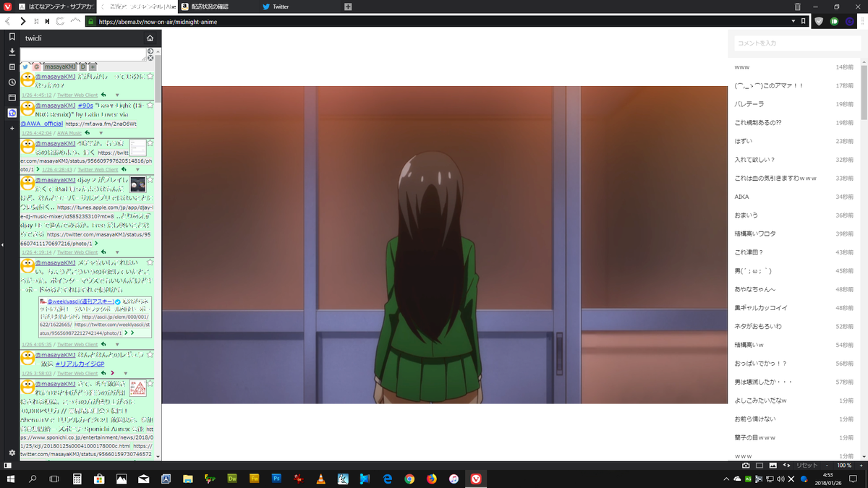Open the blue circular extension icon
The image size is (868, 488).
coord(849,22)
